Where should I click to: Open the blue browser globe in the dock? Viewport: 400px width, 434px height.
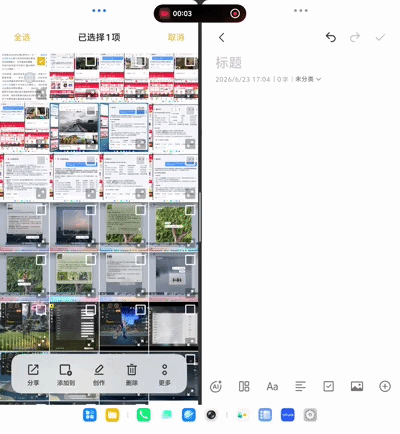(x=189, y=415)
